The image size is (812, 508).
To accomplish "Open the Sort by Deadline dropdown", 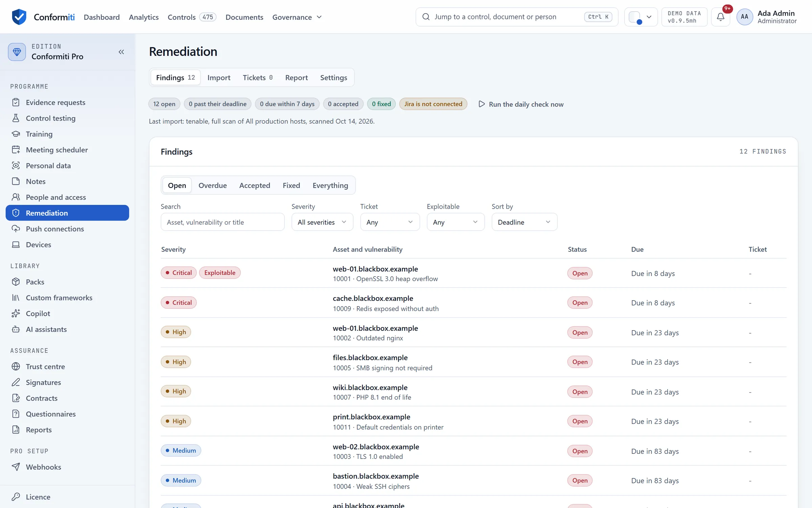I will tap(524, 222).
